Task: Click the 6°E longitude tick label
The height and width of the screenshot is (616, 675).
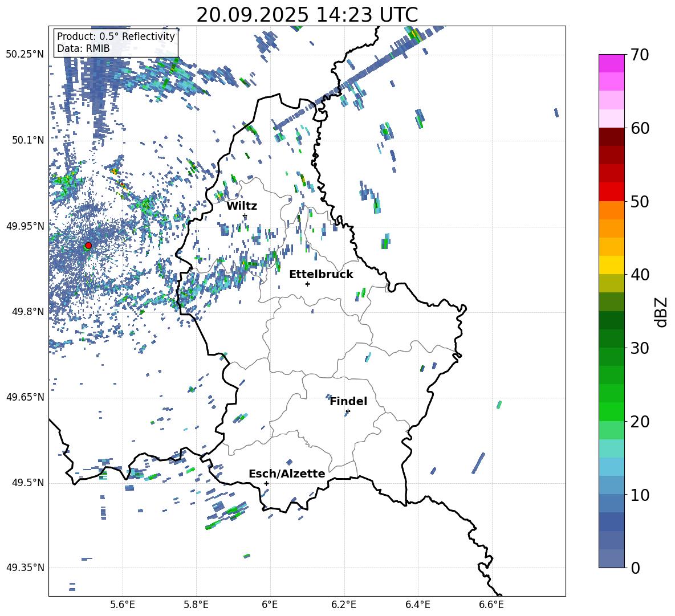Action: [270, 605]
